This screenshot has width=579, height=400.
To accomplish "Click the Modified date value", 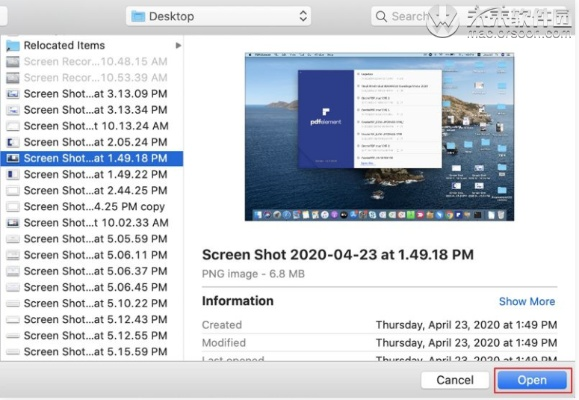I will coord(466,343).
